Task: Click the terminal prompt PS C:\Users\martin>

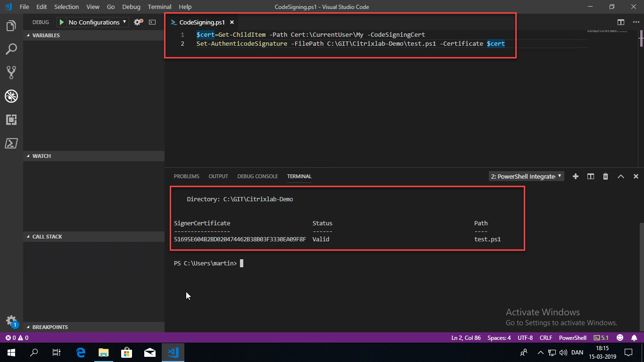Action: [x=206, y=263]
